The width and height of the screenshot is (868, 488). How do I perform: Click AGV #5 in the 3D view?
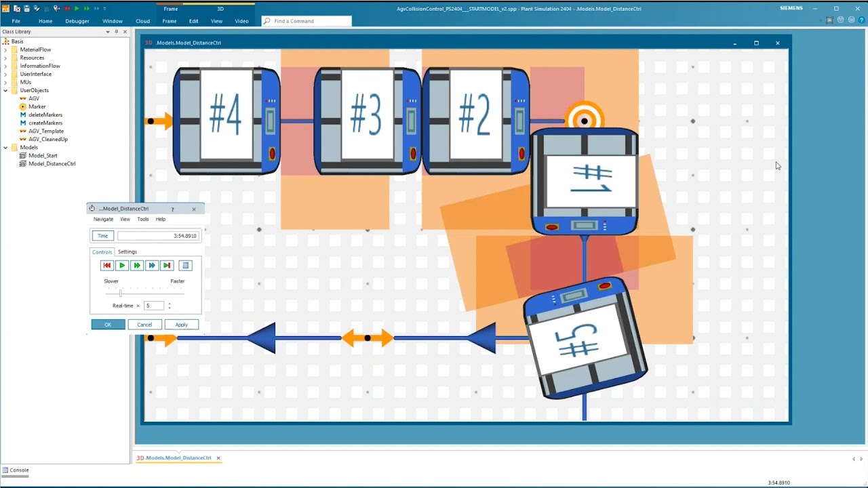585,337
